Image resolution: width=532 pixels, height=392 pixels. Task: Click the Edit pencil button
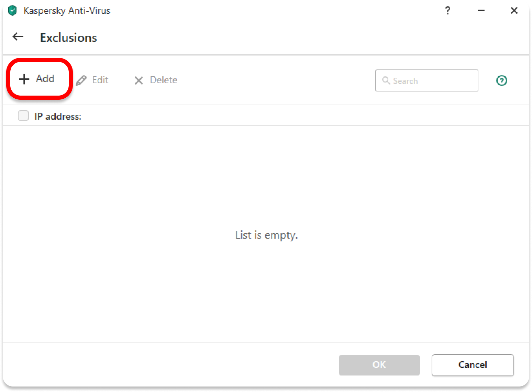[x=92, y=80]
